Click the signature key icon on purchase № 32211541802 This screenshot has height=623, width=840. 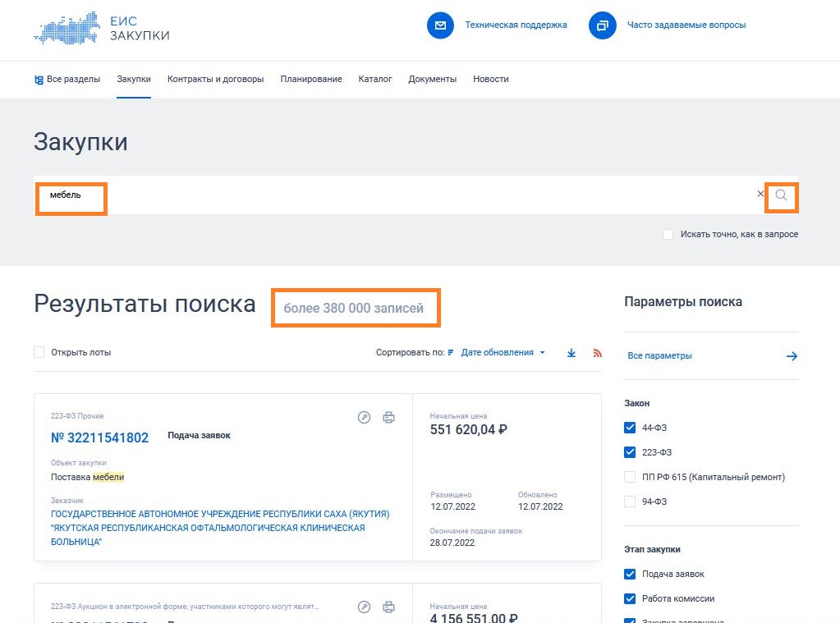click(365, 418)
